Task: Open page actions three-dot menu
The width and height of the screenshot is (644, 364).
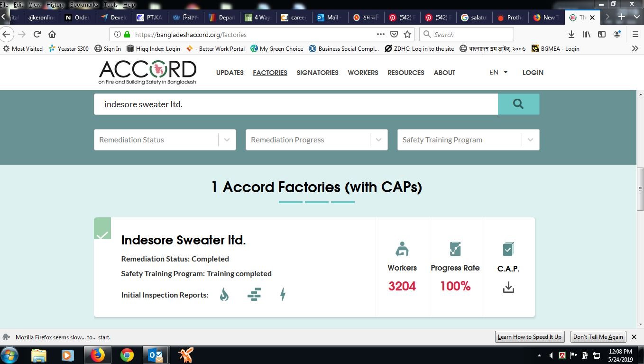Action: pyautogui.click(x=381, y=34)
